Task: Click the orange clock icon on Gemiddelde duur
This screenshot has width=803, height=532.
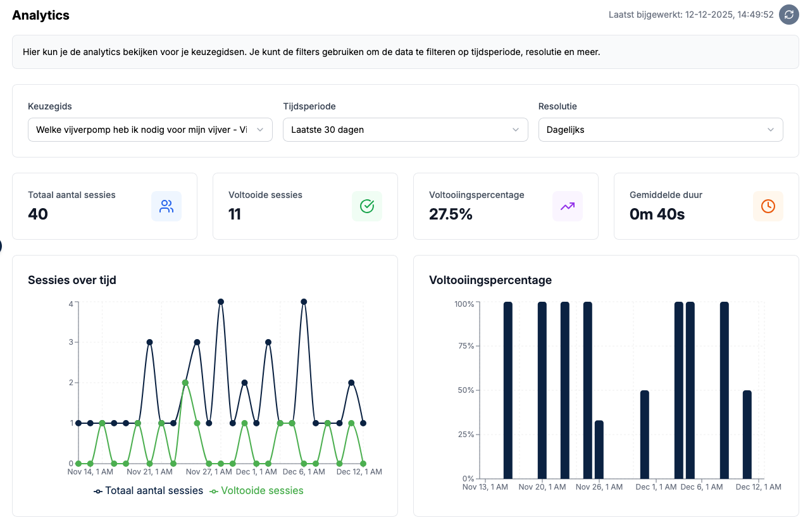Action: (x=768, y=206)
